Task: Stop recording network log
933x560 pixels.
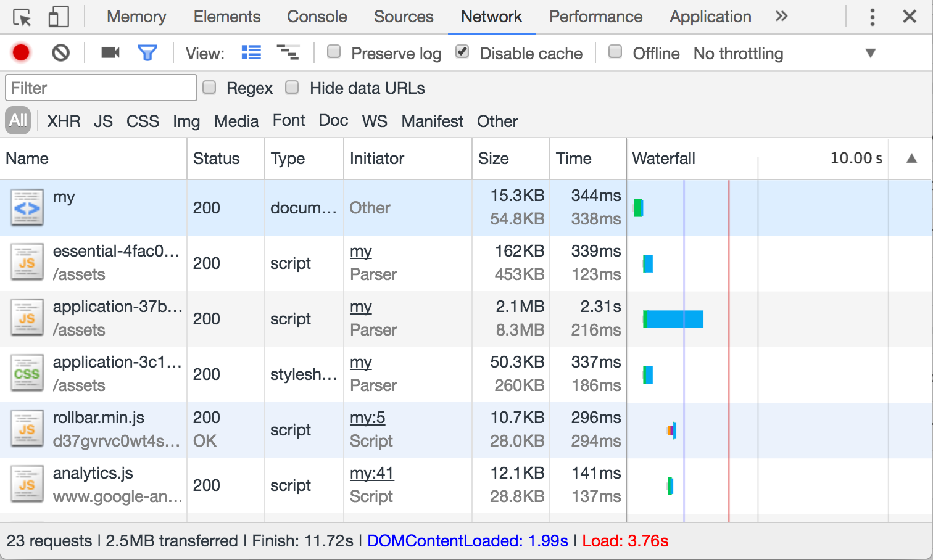Action: [x=21, y=53]
